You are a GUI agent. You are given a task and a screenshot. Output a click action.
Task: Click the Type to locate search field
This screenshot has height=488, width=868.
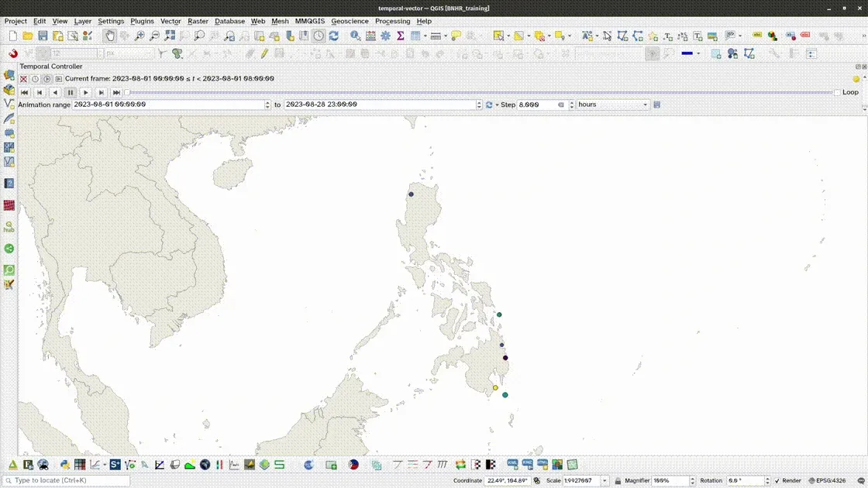[66, 480]
